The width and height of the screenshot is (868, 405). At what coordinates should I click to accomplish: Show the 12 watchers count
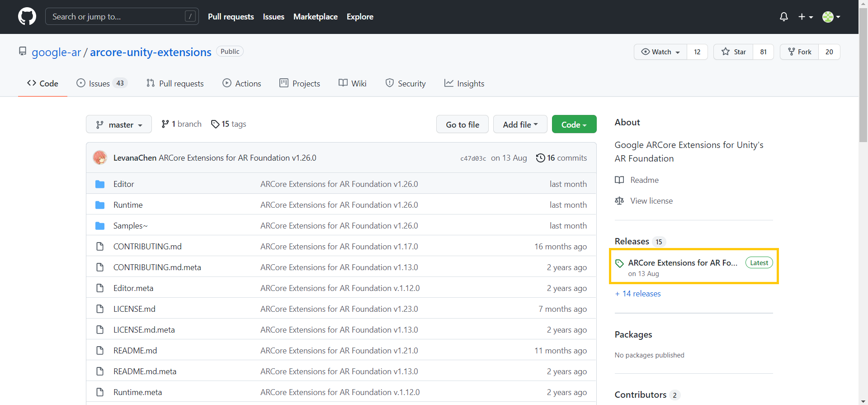pyautogui.click(x=697, y=52)
